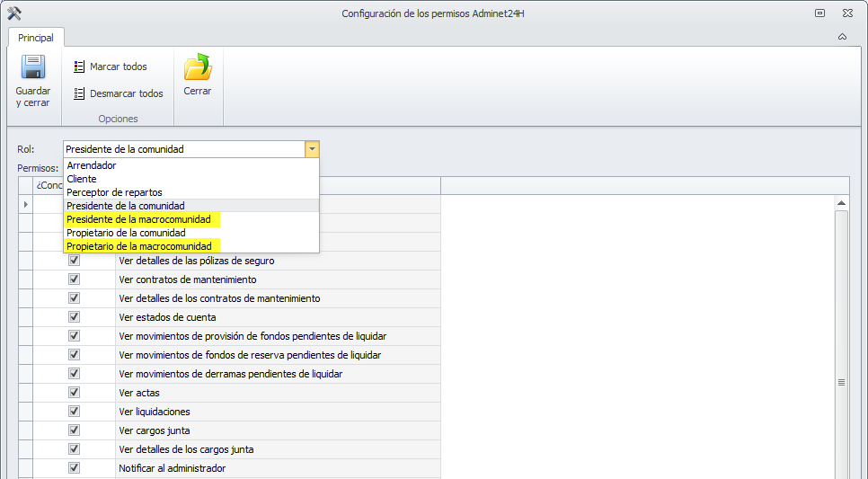Viewport: 868px width, 479px height.
Task: Close the Configuración de los permisos window
Action: pos(847,13)
